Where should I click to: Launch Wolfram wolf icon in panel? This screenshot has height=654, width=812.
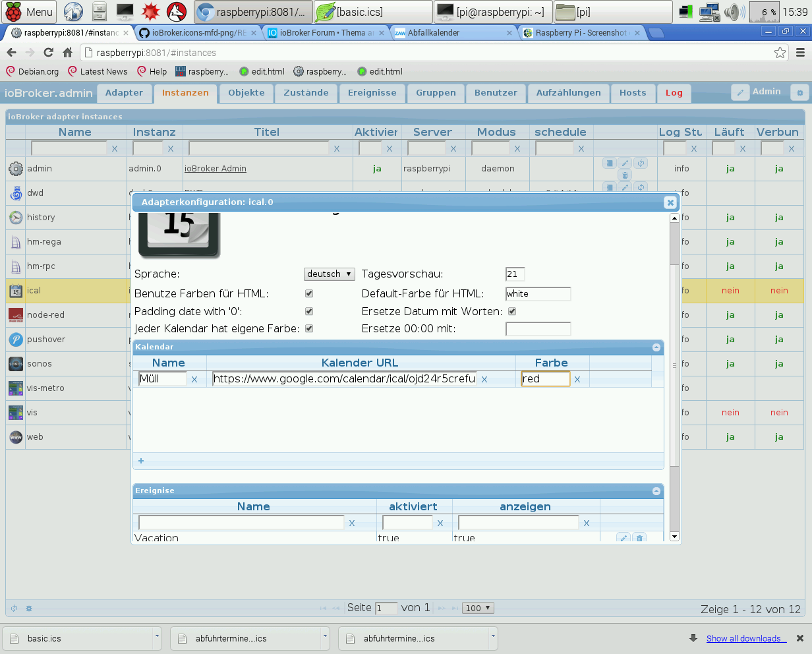[177, 12]
